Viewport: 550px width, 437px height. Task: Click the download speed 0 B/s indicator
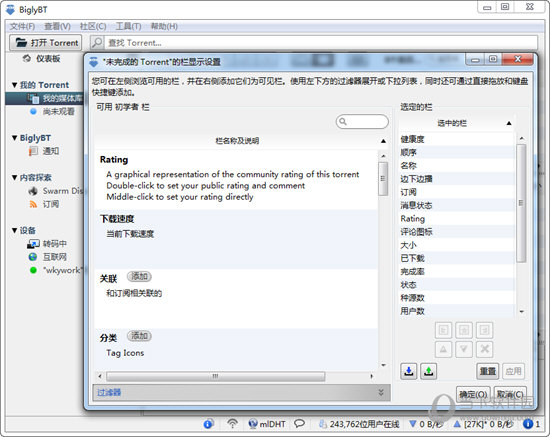click(426, 424)
